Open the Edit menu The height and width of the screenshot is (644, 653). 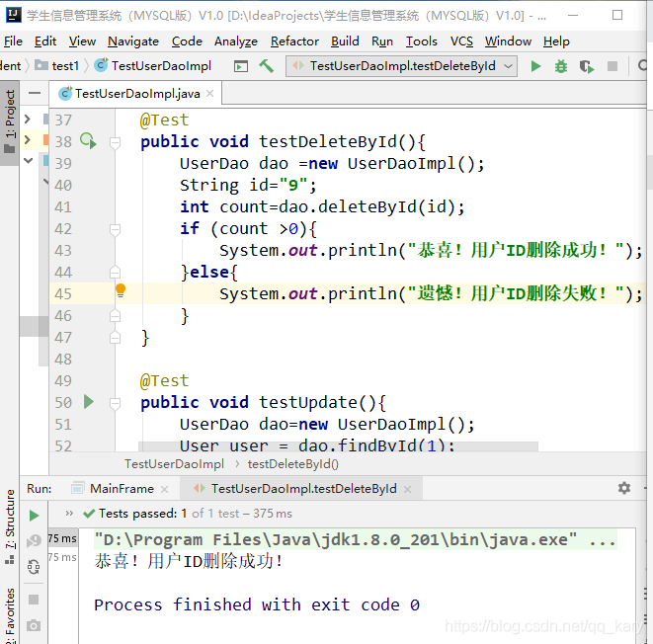(45, 41)
